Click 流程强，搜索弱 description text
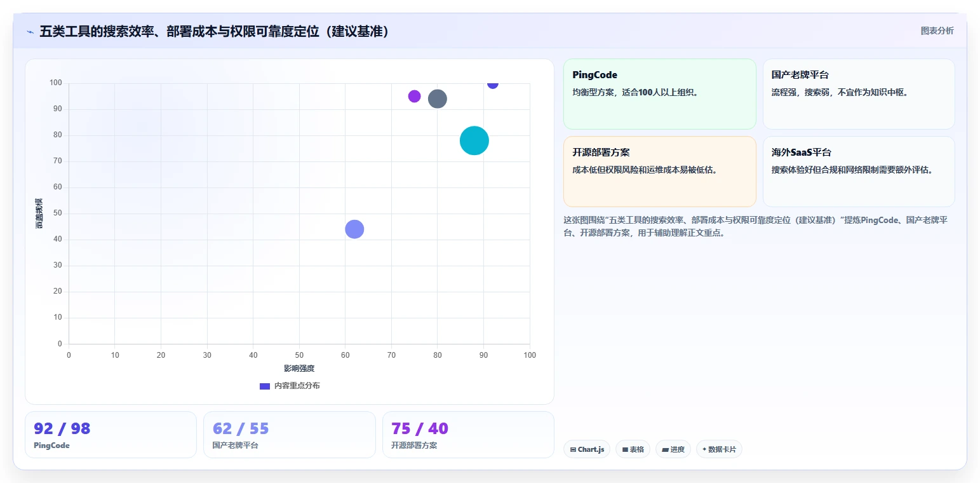The image size is (980, 483). pyautogui.click(x=840, y=92)
